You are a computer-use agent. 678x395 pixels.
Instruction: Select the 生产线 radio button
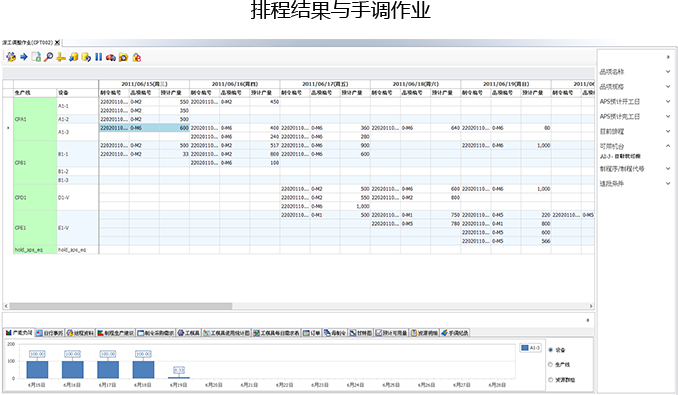(550, 365)
